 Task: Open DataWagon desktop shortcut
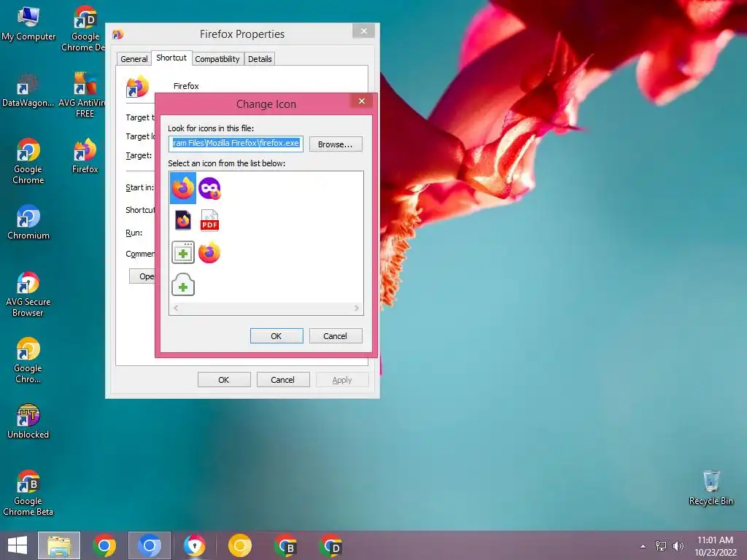click(28, 90)
